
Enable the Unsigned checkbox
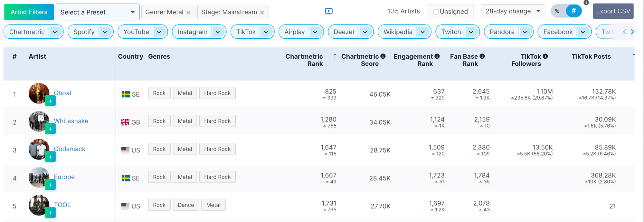(x=436, y=12)
